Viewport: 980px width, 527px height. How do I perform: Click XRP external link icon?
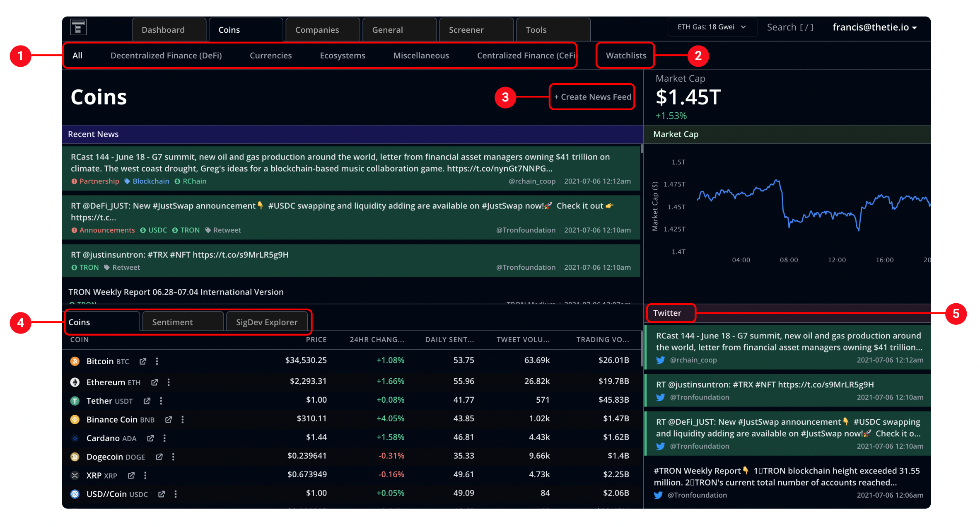pyautogui.click(x=131, y=475)
